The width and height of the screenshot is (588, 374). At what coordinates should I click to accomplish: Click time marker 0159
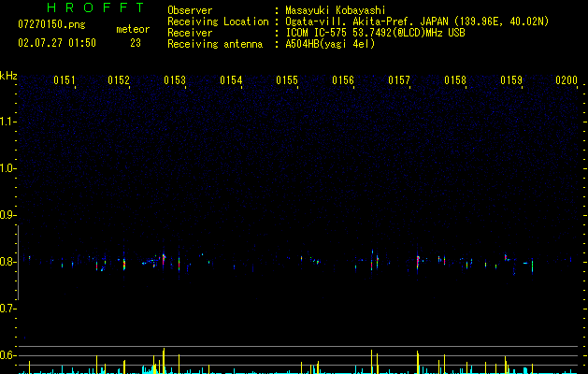[511, 79]
